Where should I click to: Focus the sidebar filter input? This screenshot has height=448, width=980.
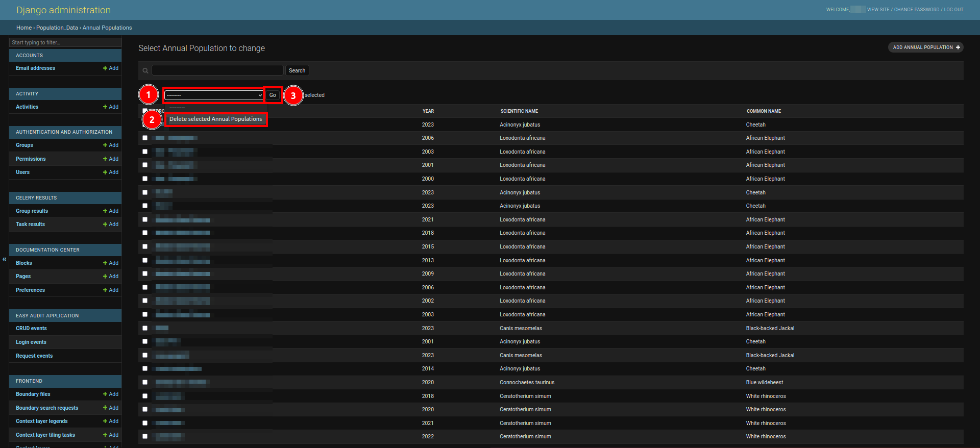coord(65,42)
